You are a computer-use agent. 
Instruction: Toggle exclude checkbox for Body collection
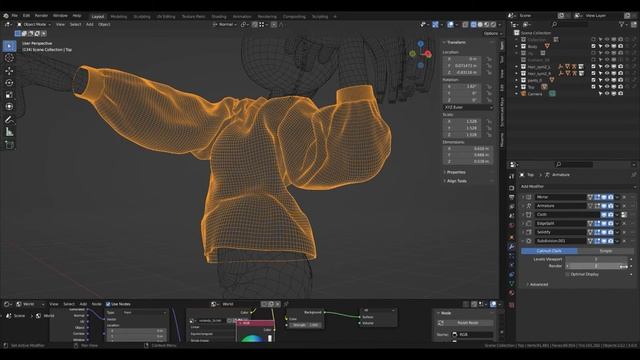(593, 47)
